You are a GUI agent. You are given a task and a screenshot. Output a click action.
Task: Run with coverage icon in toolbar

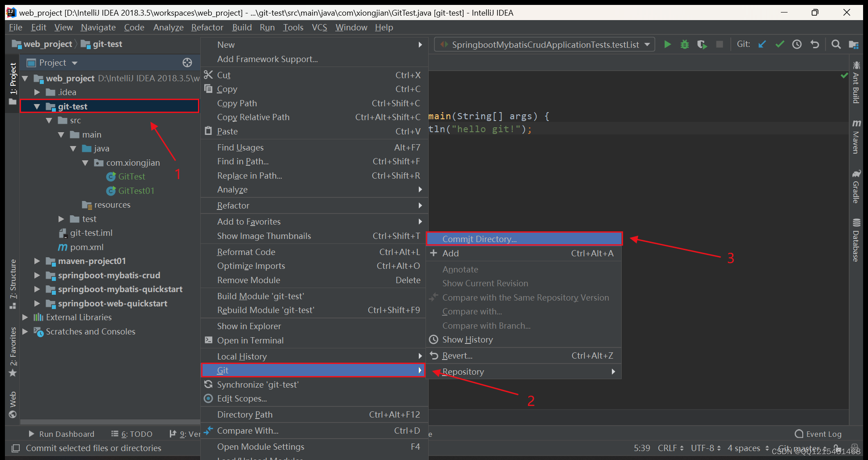click(702, 44)
